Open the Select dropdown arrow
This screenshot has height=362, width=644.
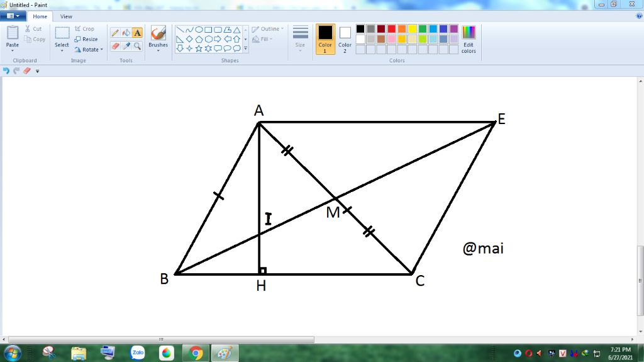[x=62, y=50]
